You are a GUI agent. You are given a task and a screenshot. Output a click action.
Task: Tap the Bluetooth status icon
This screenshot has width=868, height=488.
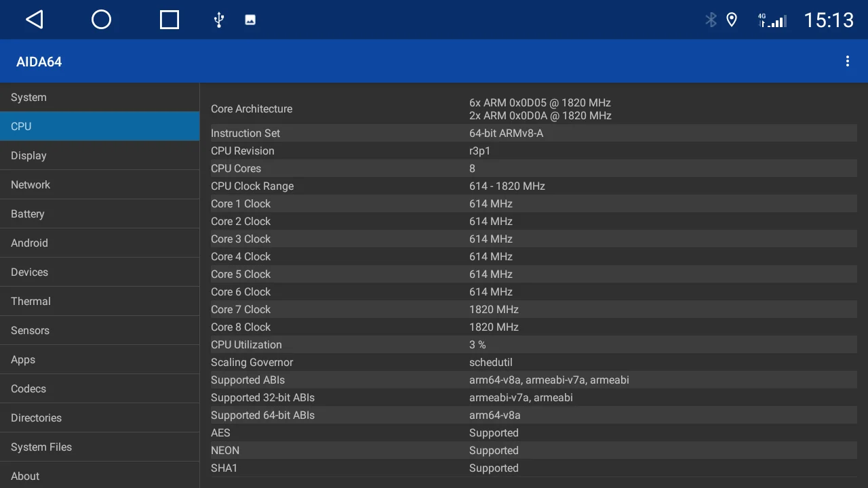pyautogui.click(x=711, y=20)
